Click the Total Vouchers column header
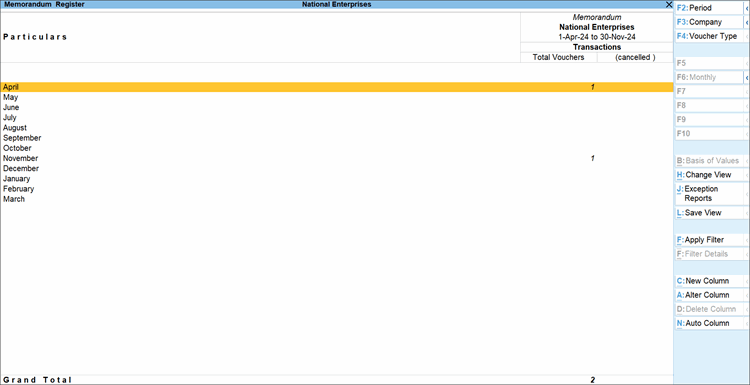 (559, 57)
